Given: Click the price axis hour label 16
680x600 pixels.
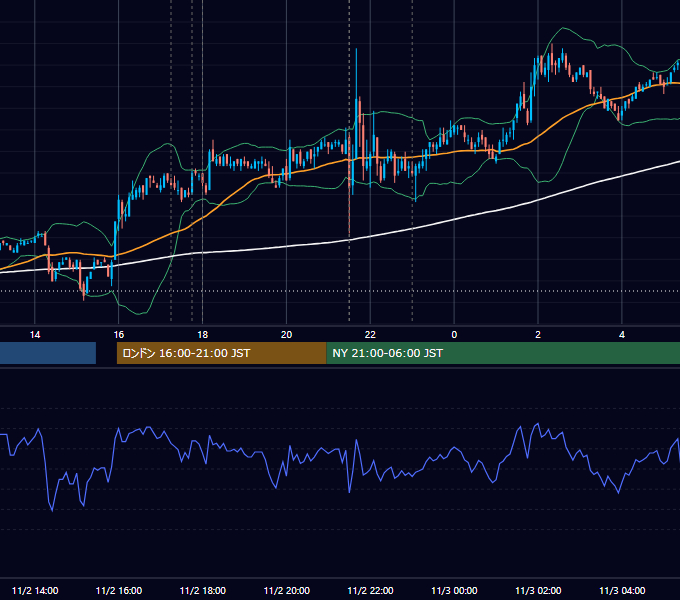Looking at the screenshot, I should (118, 335).
